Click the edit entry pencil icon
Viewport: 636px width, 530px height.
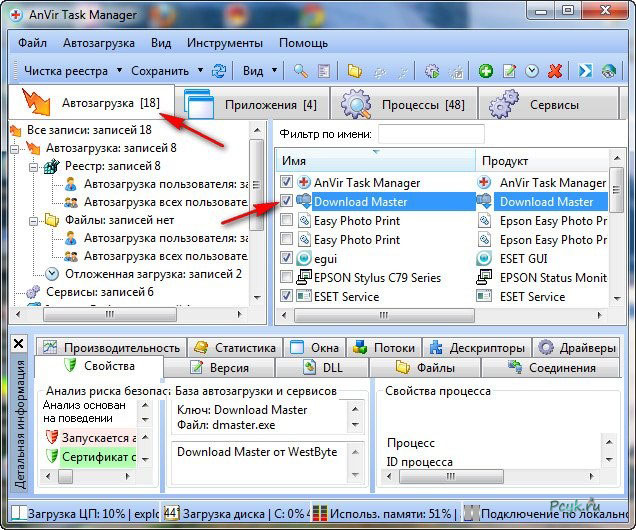[x=509, y=71]
